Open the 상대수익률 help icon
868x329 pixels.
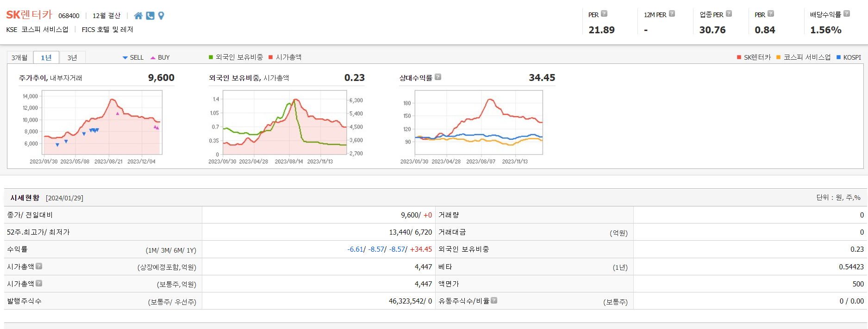click(438, 77)
